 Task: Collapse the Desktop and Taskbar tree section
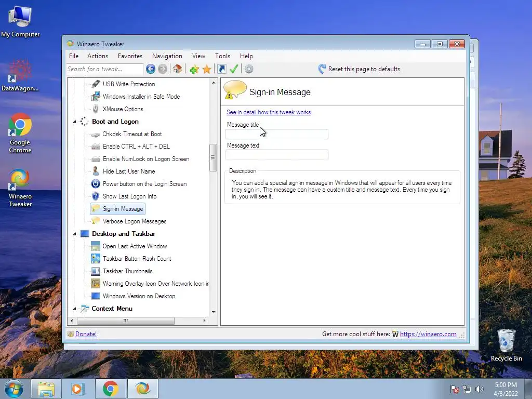pos(74,234)
